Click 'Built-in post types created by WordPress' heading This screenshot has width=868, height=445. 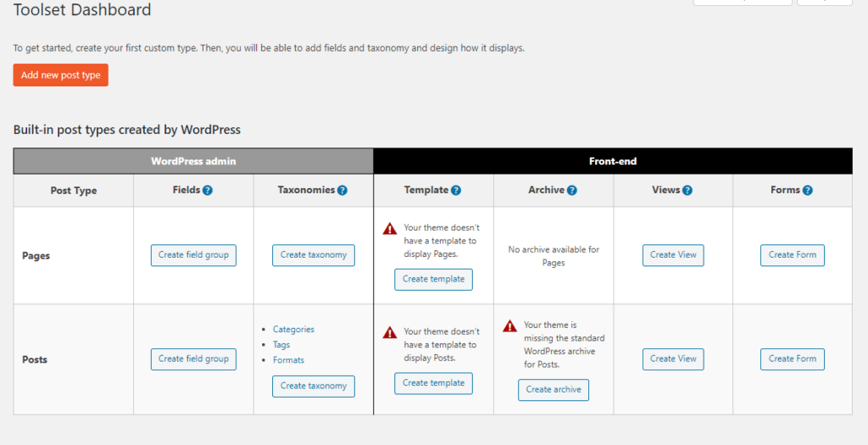pos(127,130)
